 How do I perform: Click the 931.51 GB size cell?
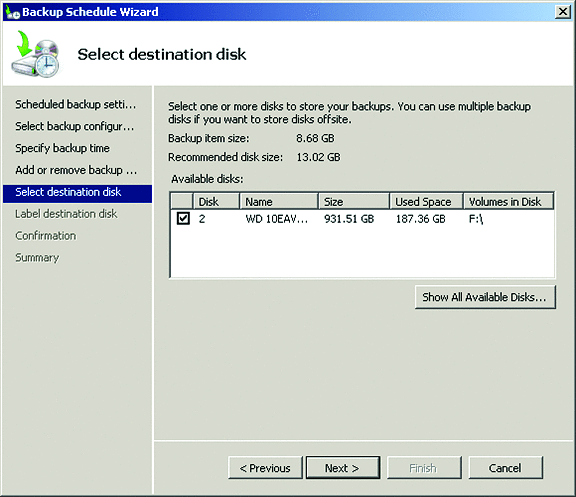point(349,219)
